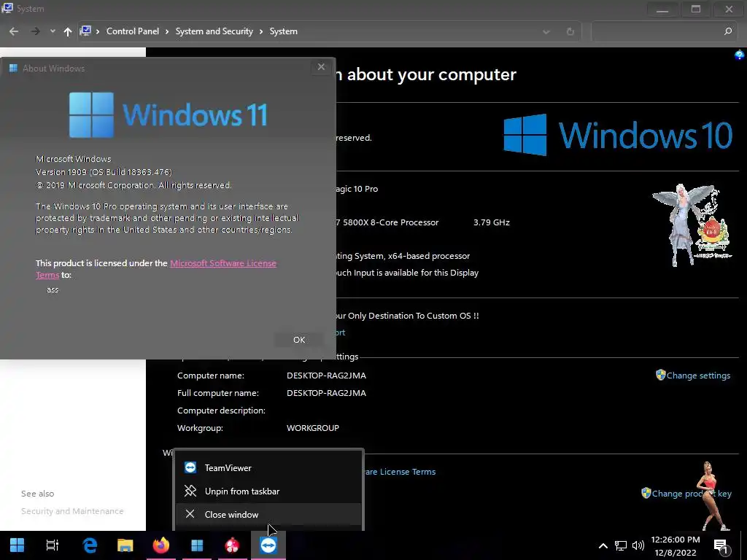Open the Microsoft Software License Terms link
This screenshot has height=560, width=747.
223,262
